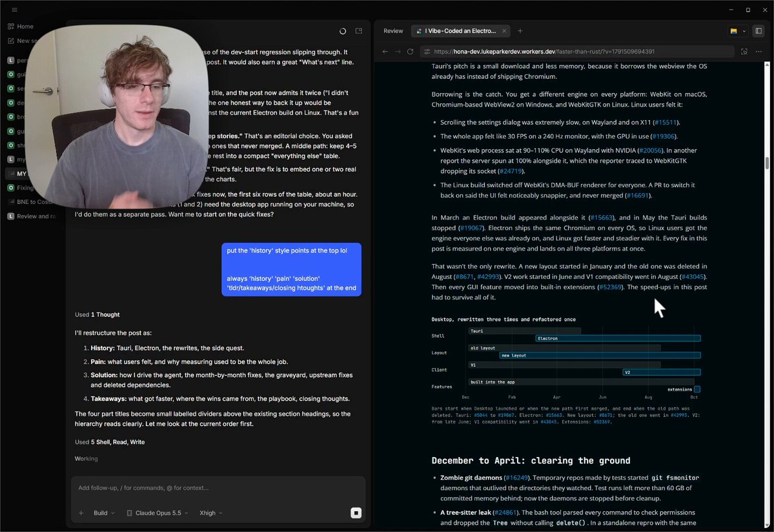The image size is (774, 532).
Task: Open the hamburger menu in the title bar
Action: point(14,10)
